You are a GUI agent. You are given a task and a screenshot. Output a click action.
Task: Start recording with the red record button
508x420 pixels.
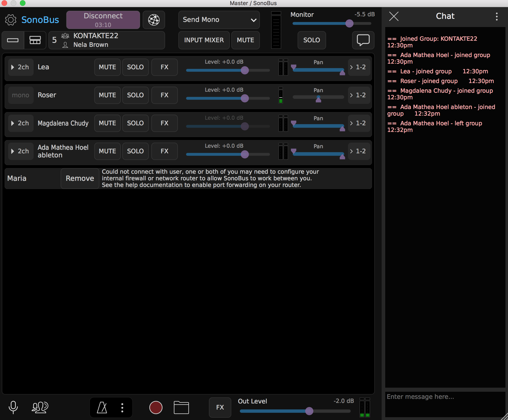pos(156,407)
